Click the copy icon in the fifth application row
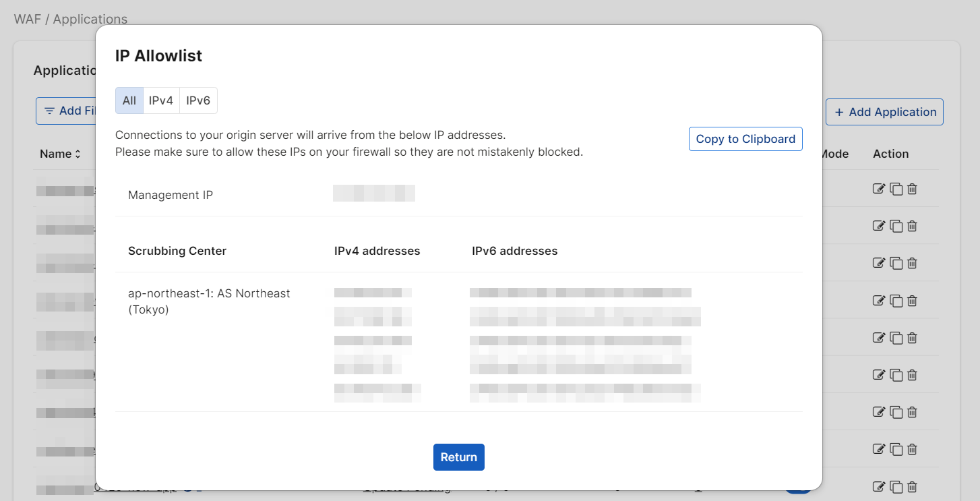 coord(896,337)
